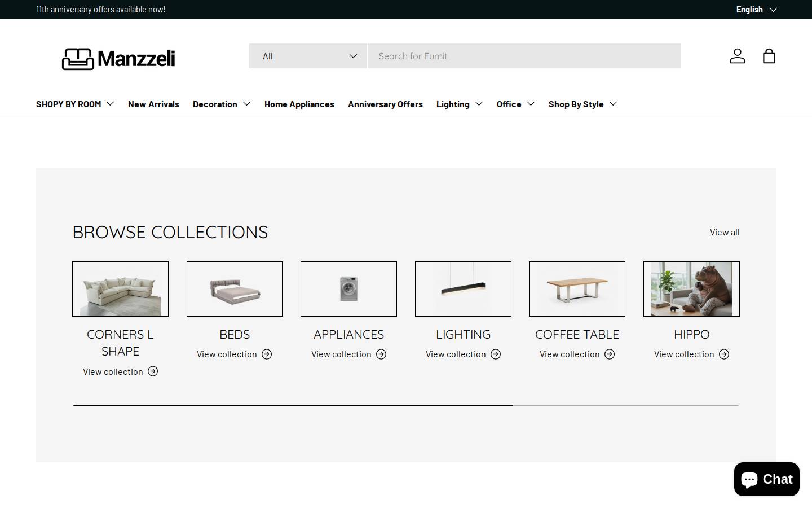This screenshot has width=812, height=508.
Task: Go to New Arrivals
Action: (153, 104)
